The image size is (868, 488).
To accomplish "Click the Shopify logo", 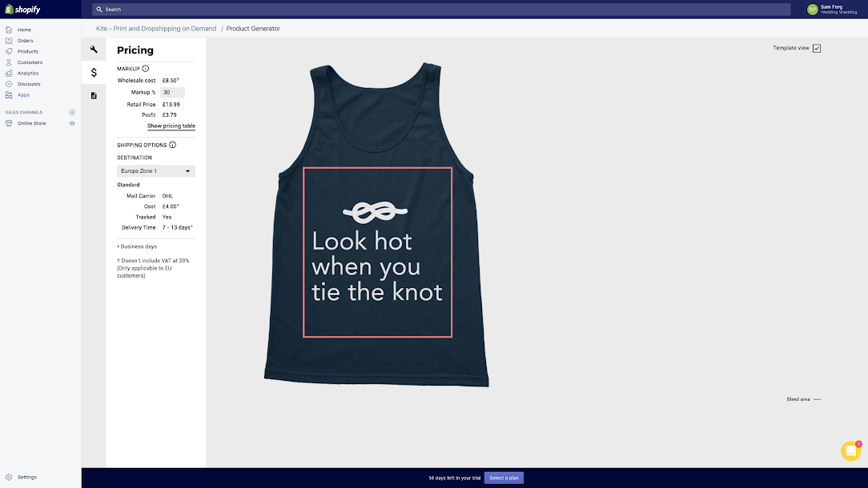I will 22,10.
